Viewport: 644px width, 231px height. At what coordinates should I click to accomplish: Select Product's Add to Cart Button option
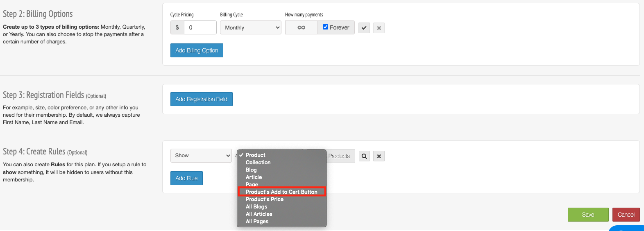(282, 192)
